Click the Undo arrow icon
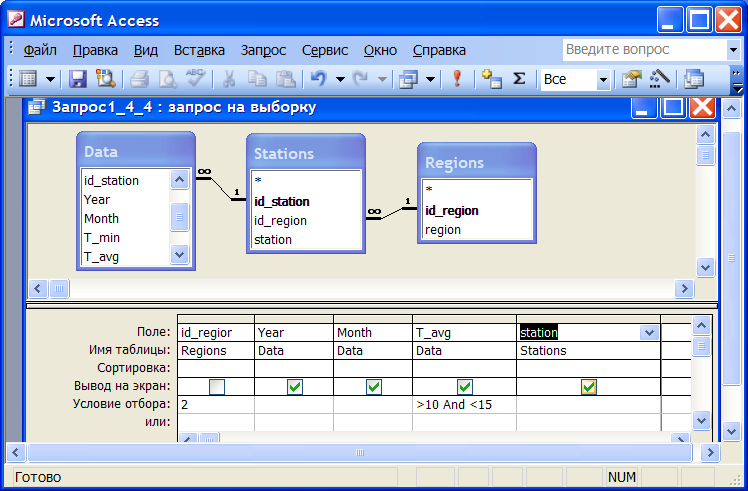Image resolution: width=748 pixels, height=491 pixels. click(x=319, y=79)
